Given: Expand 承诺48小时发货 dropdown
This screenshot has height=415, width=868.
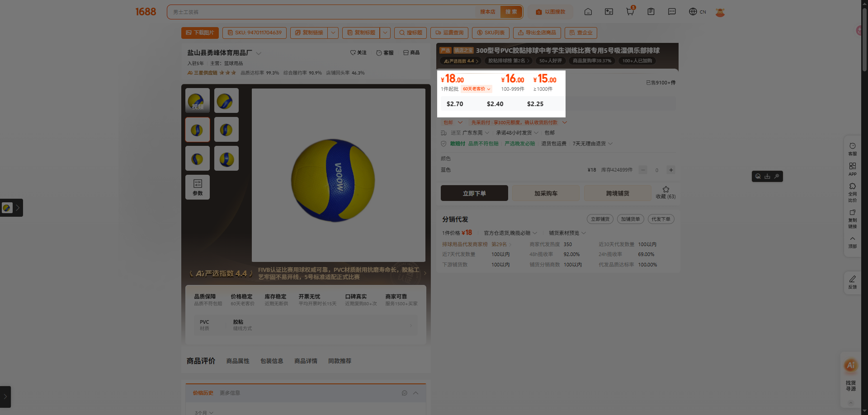Looking at the screenshot, I should point(517,133).
